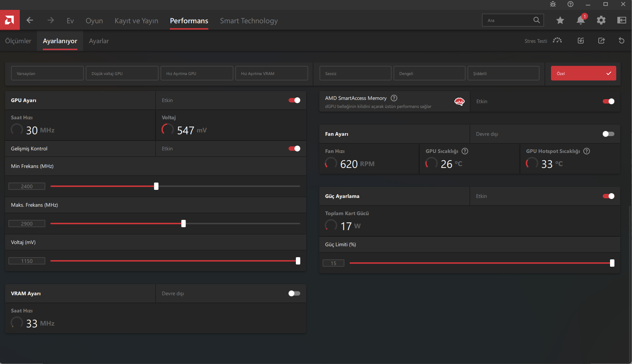The width and height of the screenshot is (632, 364).
Task: Open favorites star icon
Action: tap(560, 20)
